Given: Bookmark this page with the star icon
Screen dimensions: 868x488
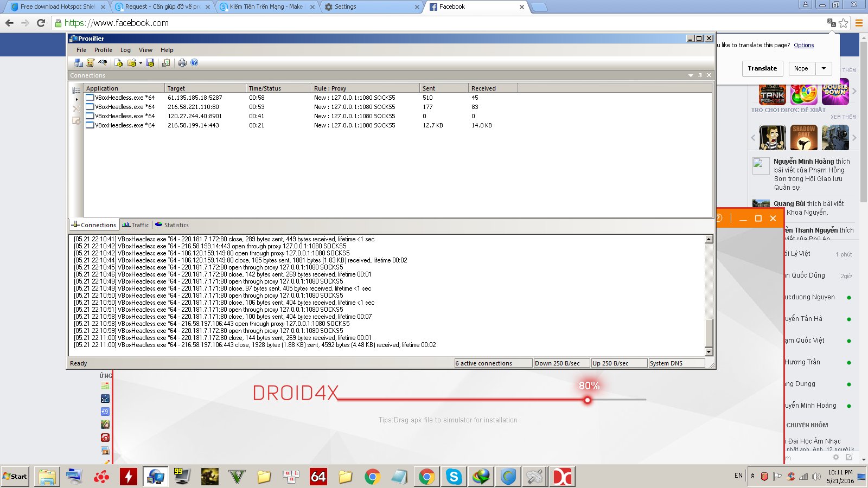Looking at the screenshot, I should point(844,23).
